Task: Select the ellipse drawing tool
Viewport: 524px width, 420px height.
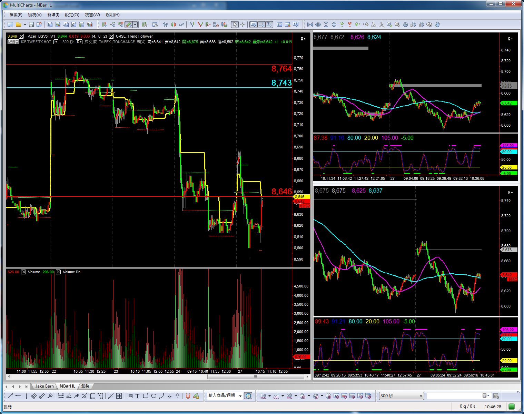Action: pos(154,396)
